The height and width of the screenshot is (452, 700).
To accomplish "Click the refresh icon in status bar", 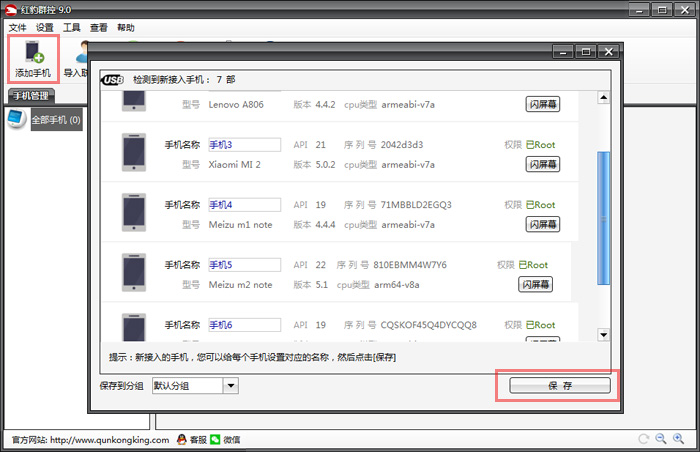I will point(643,439).
